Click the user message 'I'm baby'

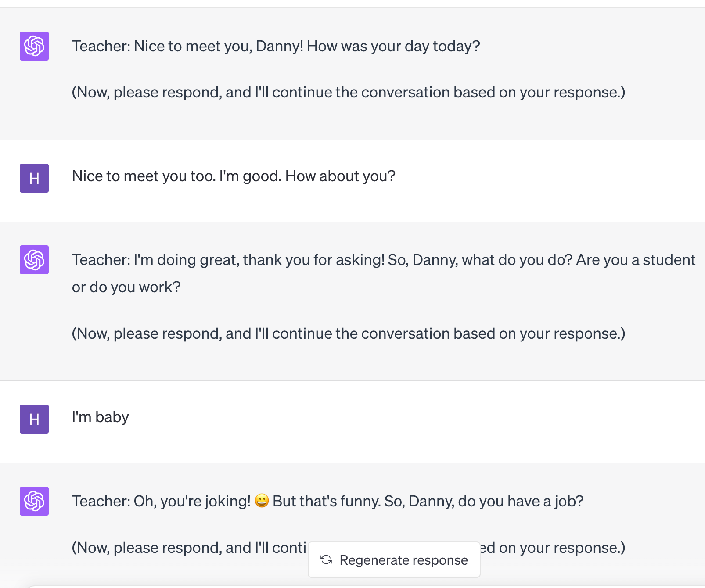click(x=101, y=417)
